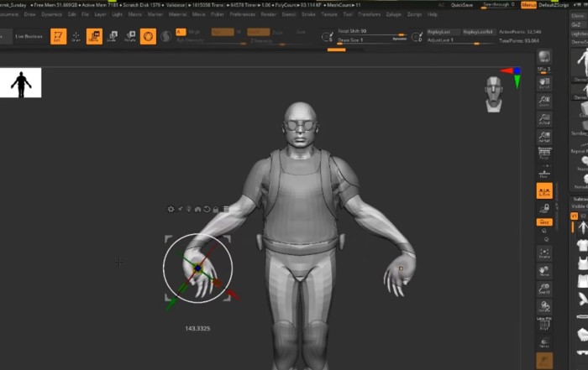Select the Scale tool icon

click(x=113, y=36)
